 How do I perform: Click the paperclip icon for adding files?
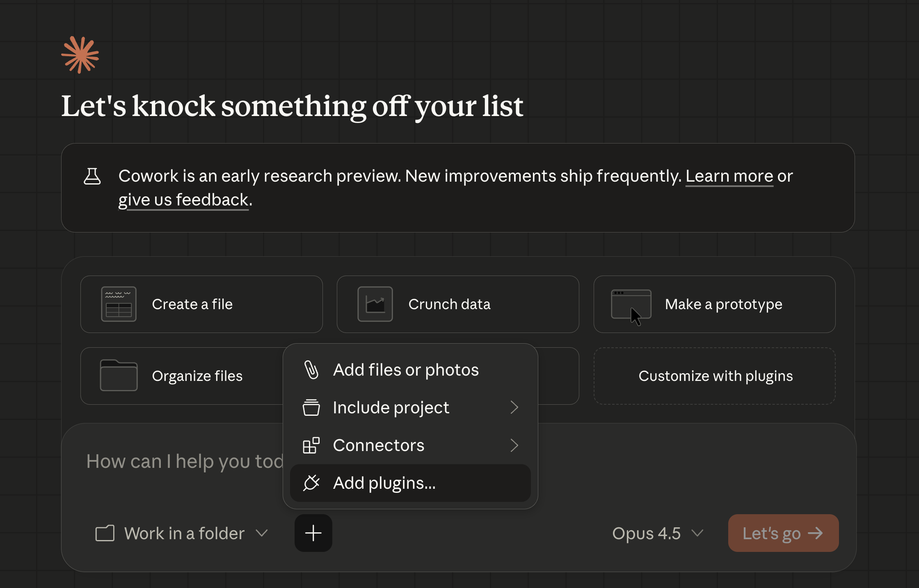click(x=312, y=369)
